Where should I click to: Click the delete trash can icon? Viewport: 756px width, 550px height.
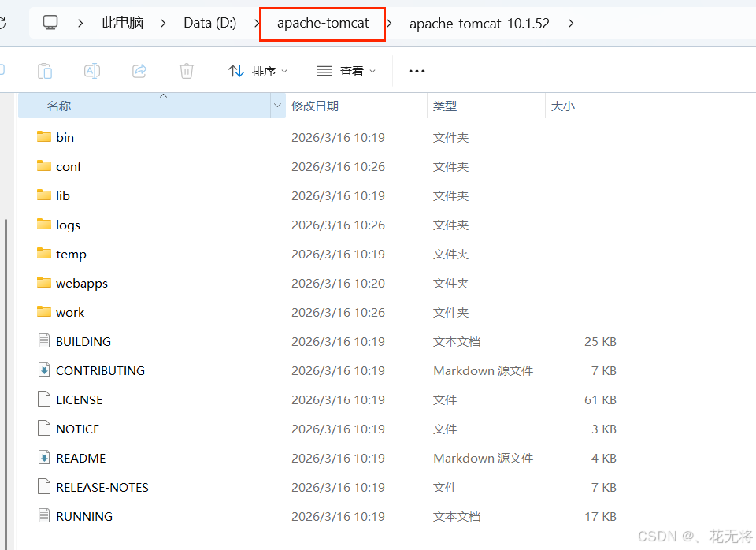point(187,71)
